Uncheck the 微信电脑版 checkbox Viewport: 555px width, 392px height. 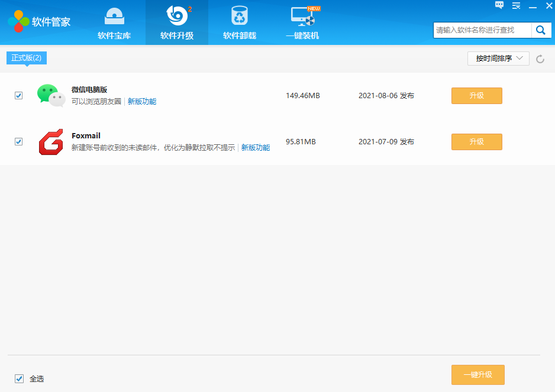[x=18, y=95]
